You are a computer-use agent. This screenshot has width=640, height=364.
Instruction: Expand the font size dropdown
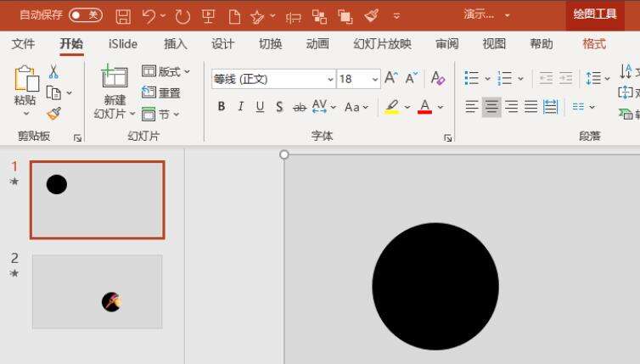click(375, 79)
